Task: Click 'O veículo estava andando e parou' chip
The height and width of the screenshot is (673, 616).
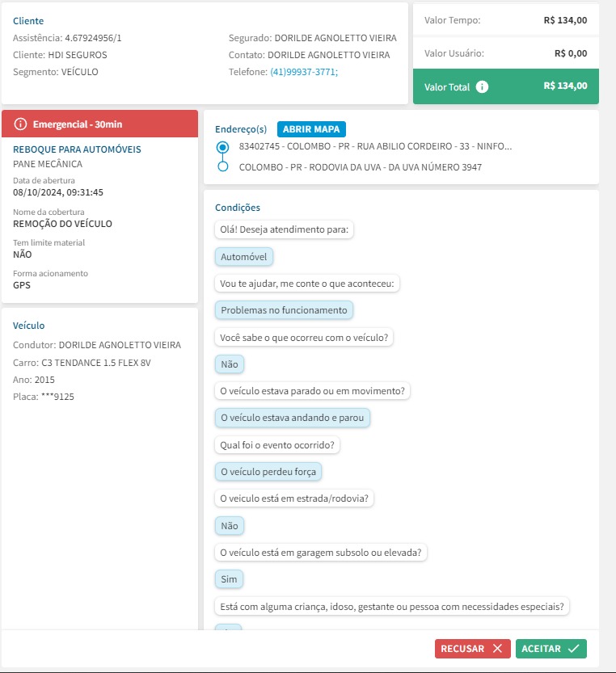Action: tap(293, 418)
